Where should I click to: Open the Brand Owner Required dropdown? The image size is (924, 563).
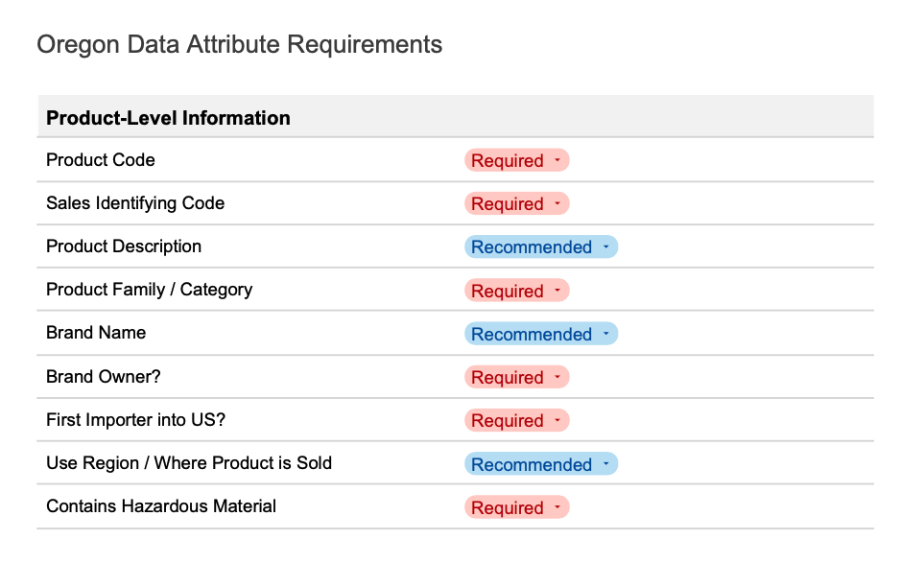pos(516,377)
